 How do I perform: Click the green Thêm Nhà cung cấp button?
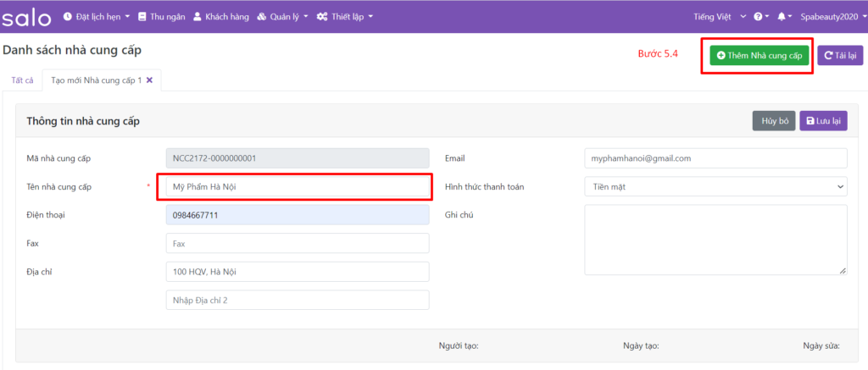click(759, 55)
